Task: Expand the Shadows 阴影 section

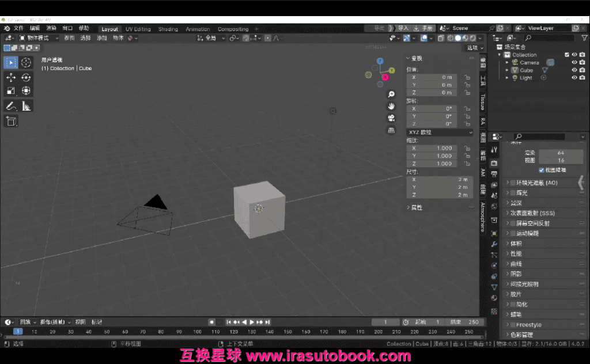Action: coord(516,274)
